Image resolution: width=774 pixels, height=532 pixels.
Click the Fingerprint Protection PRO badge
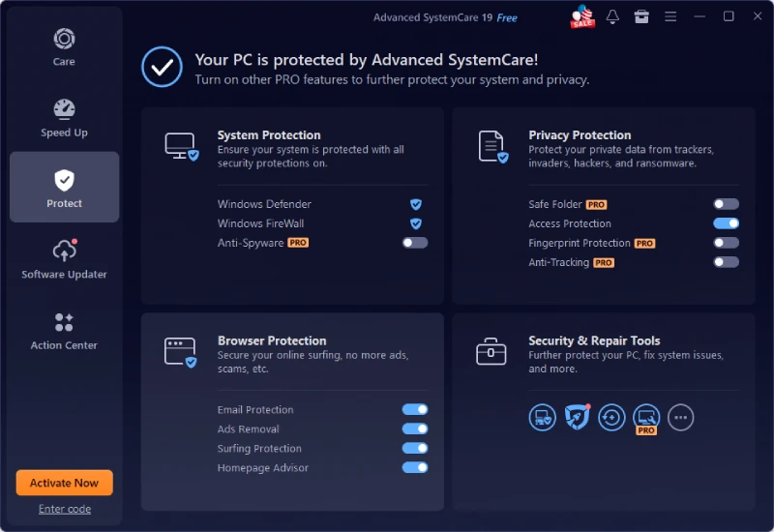click(x=644, y=243)
